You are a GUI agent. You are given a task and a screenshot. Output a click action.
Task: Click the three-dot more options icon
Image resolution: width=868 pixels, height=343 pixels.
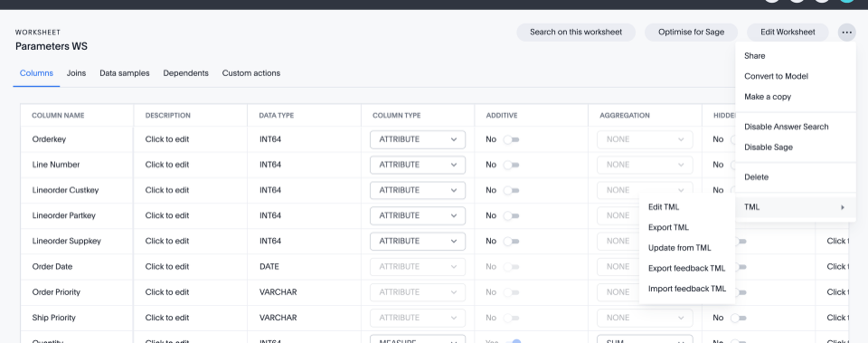(846, 33)
